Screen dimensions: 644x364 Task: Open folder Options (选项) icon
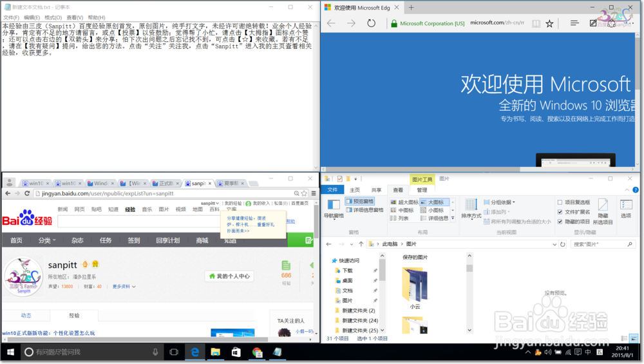pyautogui.click(x=626, y=209)
